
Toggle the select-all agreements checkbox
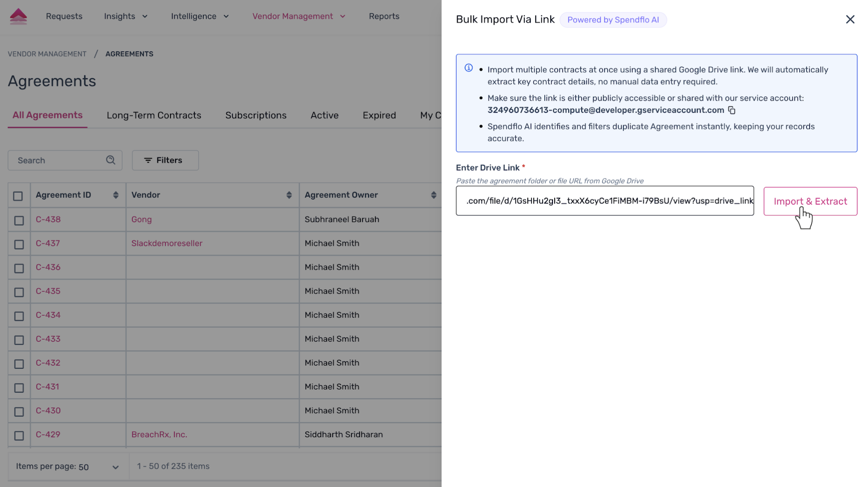coord(18,196)
